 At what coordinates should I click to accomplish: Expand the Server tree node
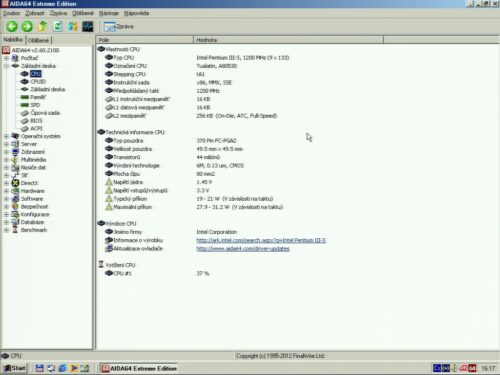6,144
